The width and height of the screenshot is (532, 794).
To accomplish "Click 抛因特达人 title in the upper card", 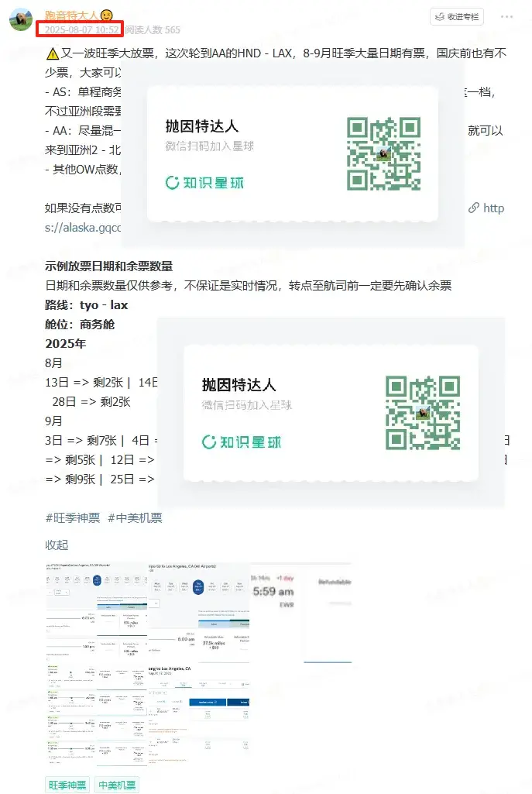I will tap(202, 126).
